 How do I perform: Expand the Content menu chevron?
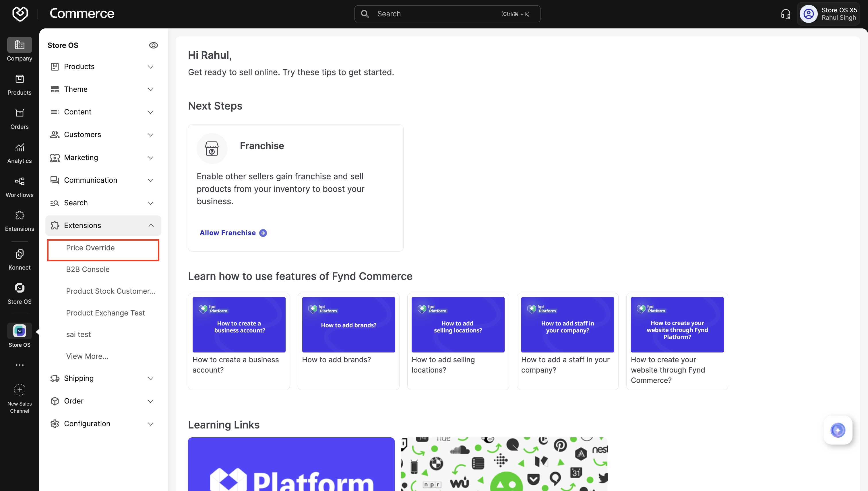pos(151,112)
